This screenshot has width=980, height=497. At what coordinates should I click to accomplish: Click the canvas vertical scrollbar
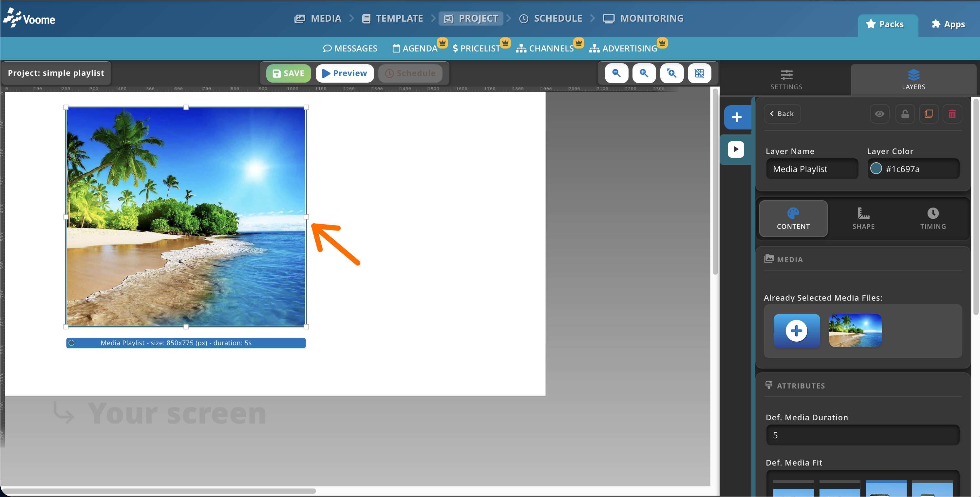tap(715, 181)
